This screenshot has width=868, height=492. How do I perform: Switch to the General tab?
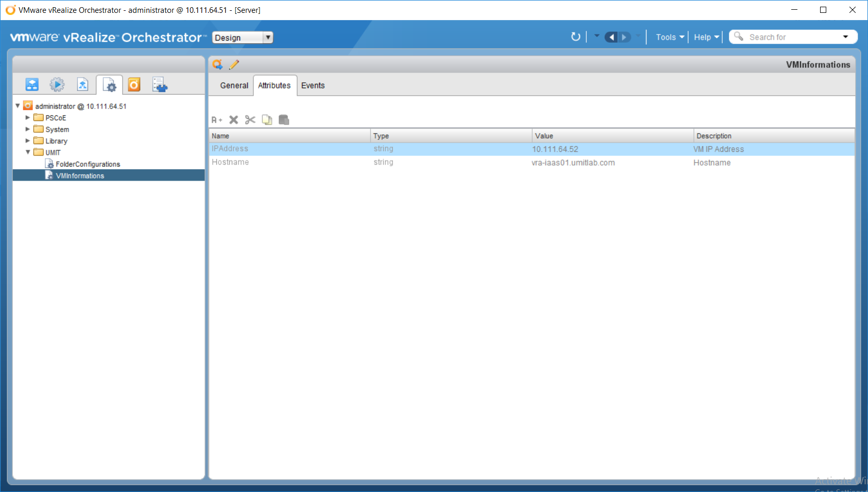pyautogui.click(x=234, y=85)
